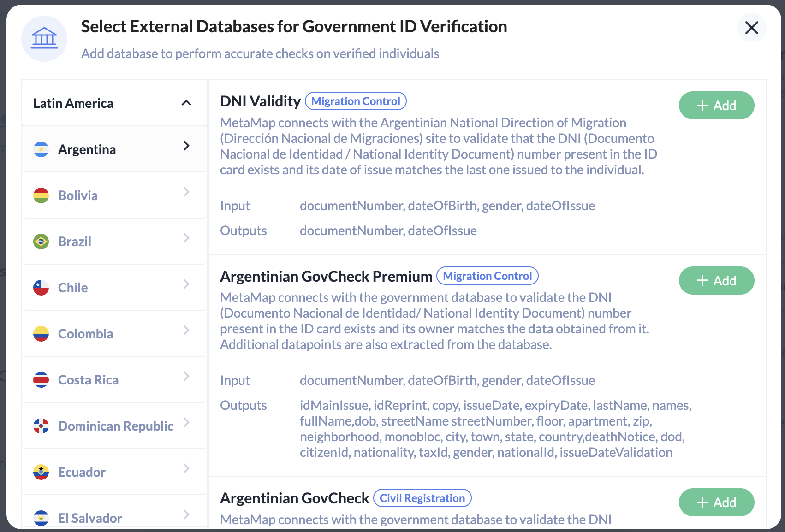Add the Argentinian GovCheck Civil Registration database

click(716, 502)
